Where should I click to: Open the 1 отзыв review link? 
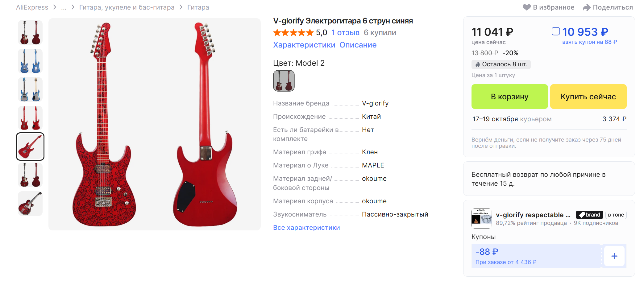345,33
